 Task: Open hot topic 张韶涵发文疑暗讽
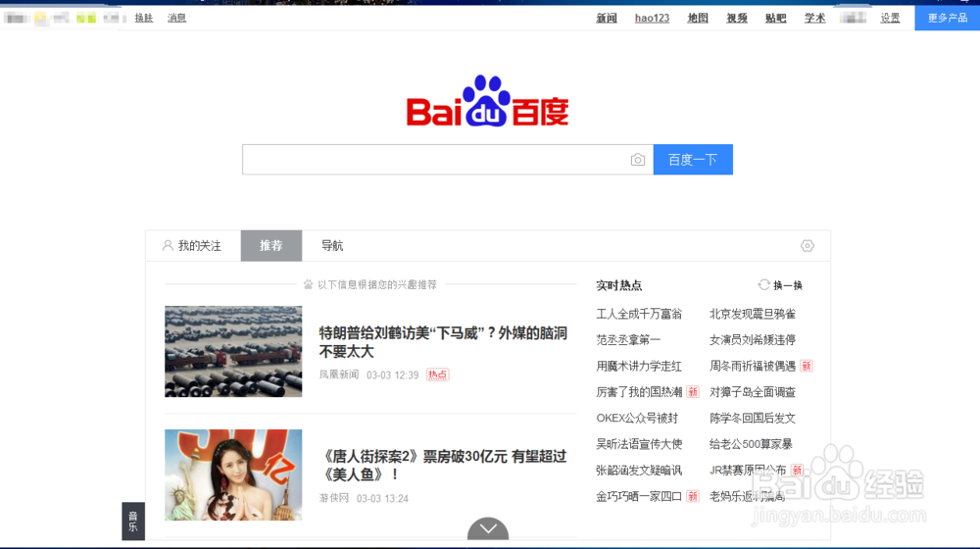(x=639, y=471)
